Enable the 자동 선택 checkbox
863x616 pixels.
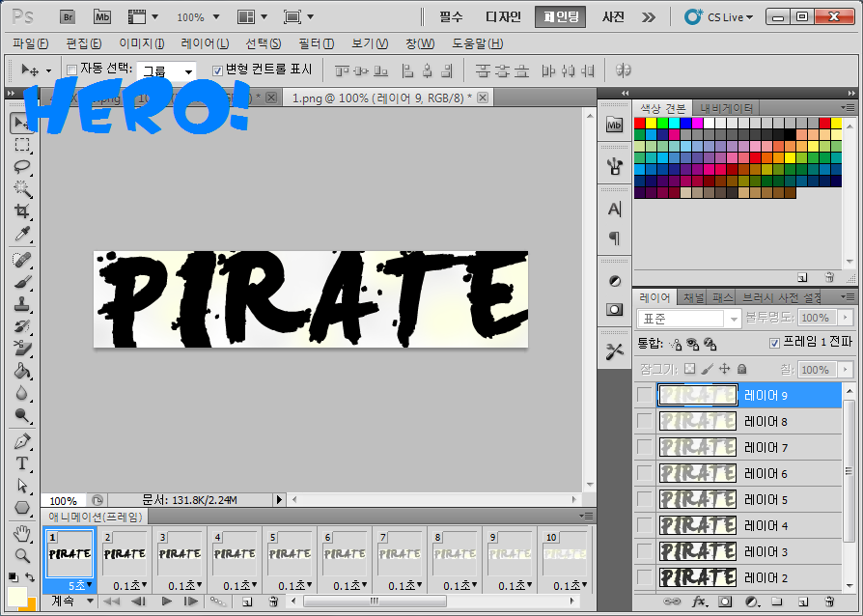pos(71,70)
